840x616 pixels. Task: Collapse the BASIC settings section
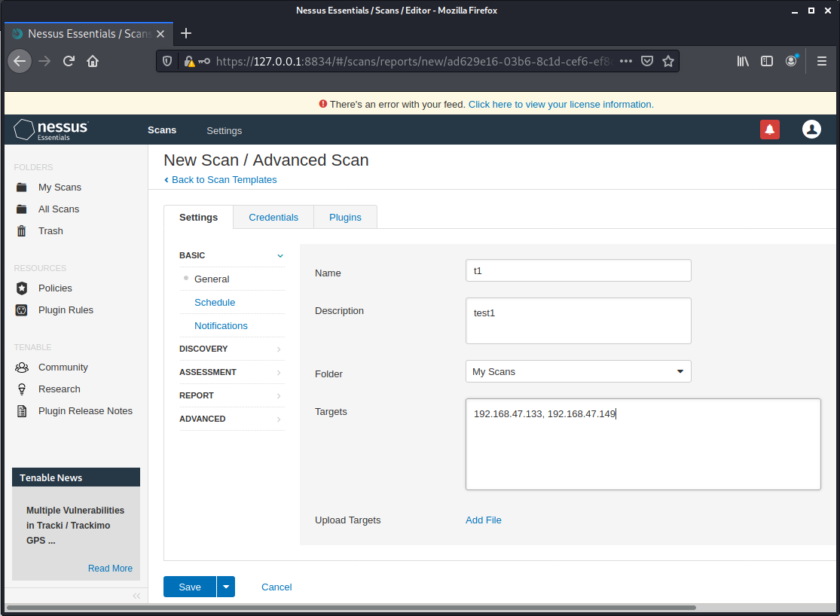tap(231, 255)
